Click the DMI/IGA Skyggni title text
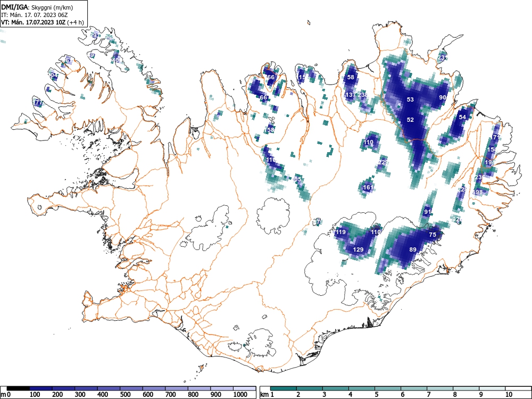This screenshot has width=532, height=399. pos(37,7)
